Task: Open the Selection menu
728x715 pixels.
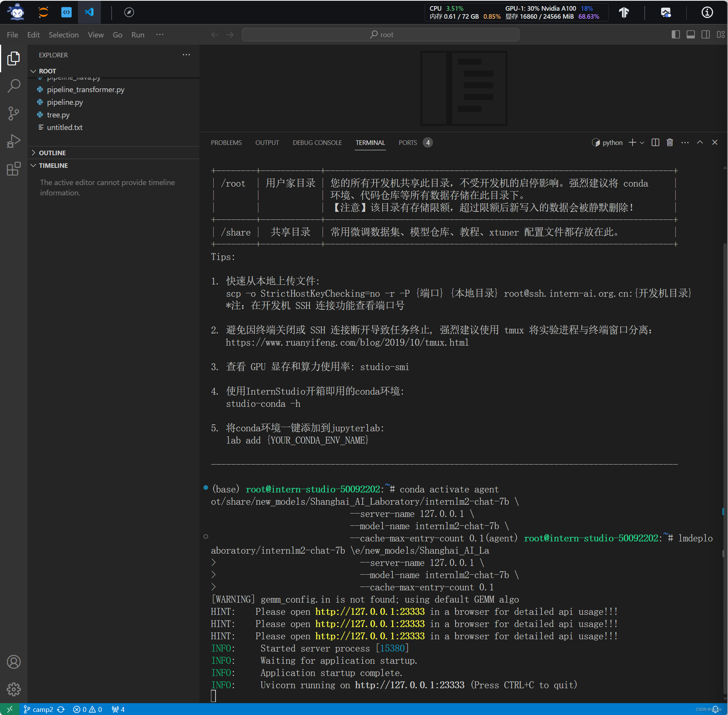Action: coord(63,35)
